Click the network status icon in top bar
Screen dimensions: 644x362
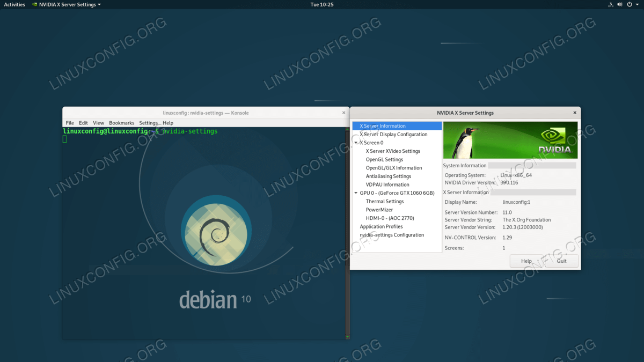click(611, 4)
